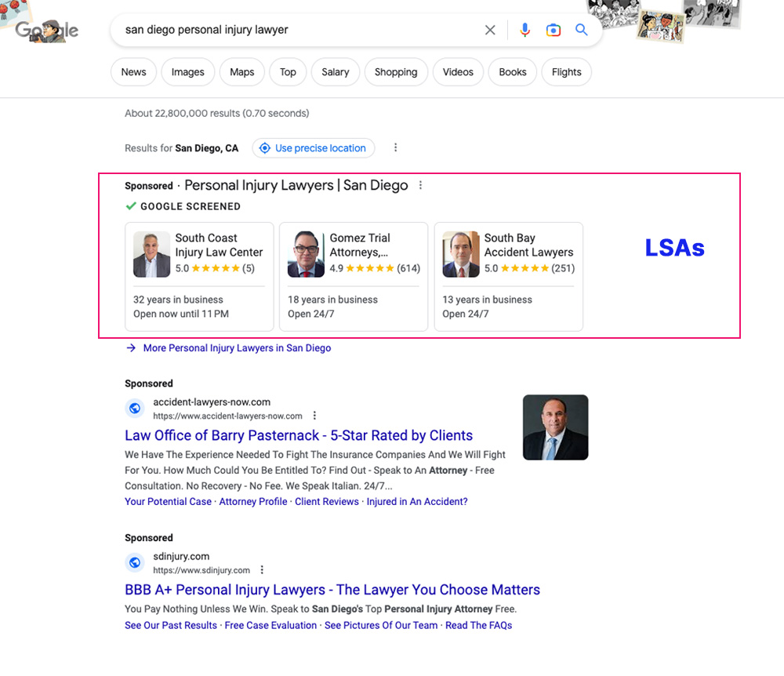Viewport: 784px width, 676px height.
Task: Click Gomez Trial Attorneys profile photo
Action: click(x=306, y=254)
